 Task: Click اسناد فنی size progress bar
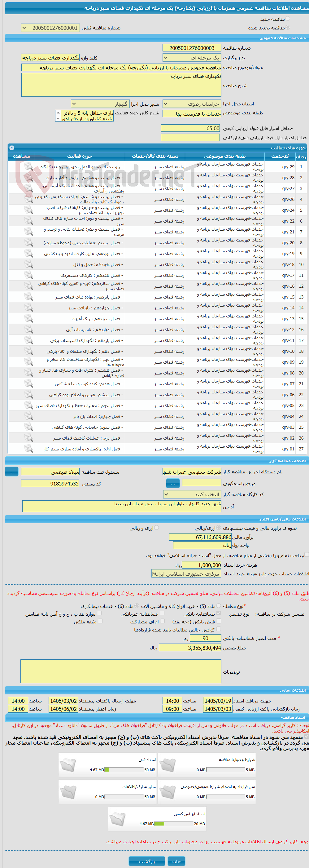pos(124,770)
